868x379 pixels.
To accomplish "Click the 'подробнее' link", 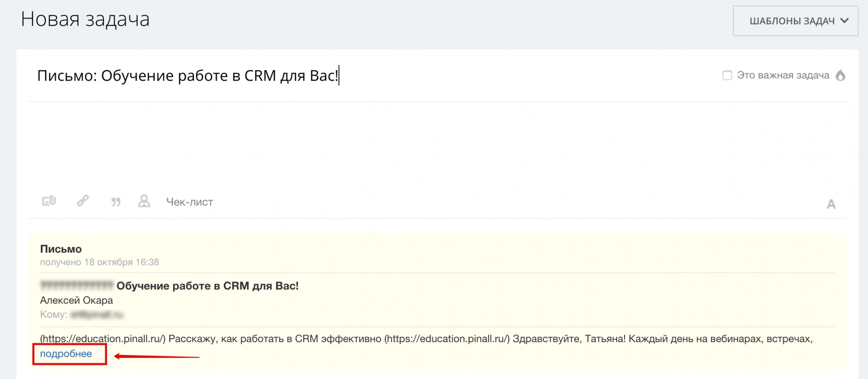I will [66, 354].
